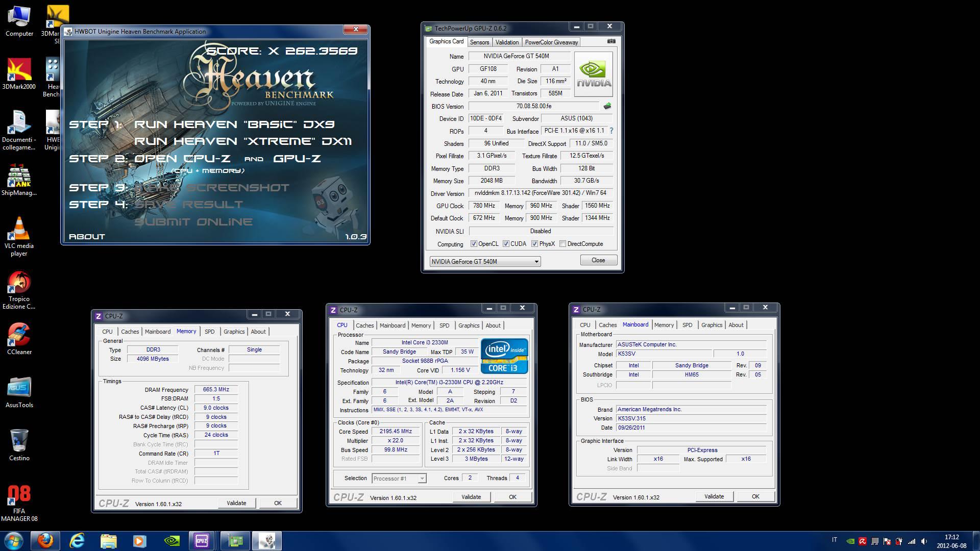Click Validate in the Memory CPU-Z window
The image size is (980, 551).
(236, 503)
